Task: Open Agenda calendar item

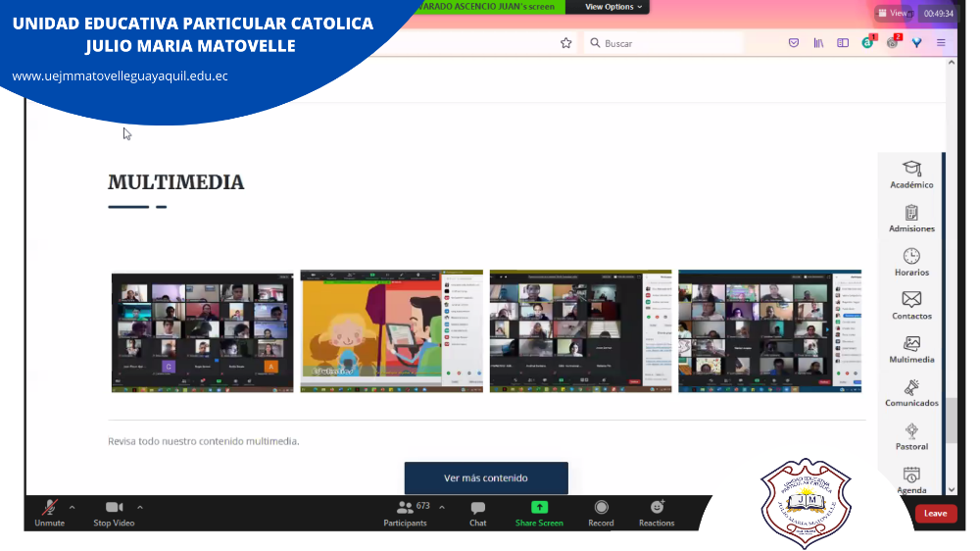Action: coord(911,480)
